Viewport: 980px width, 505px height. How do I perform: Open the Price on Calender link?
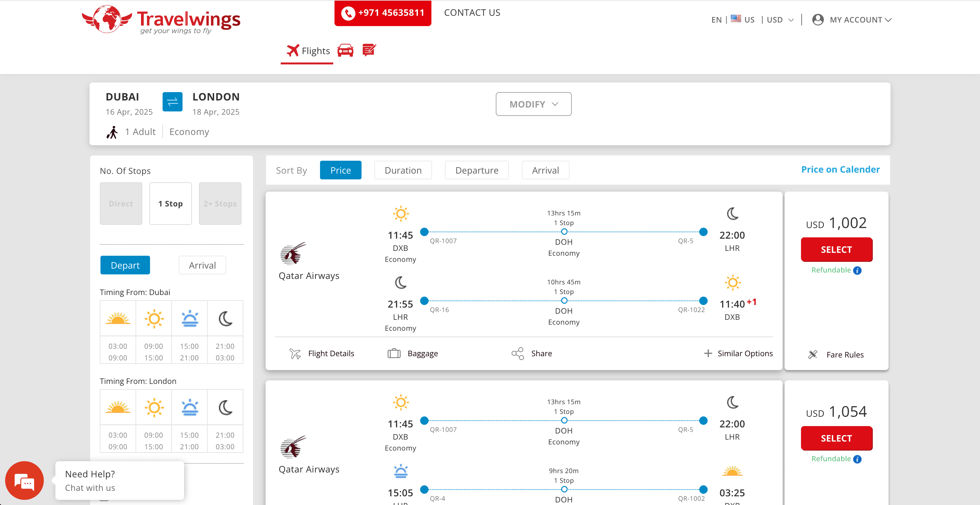840,169
